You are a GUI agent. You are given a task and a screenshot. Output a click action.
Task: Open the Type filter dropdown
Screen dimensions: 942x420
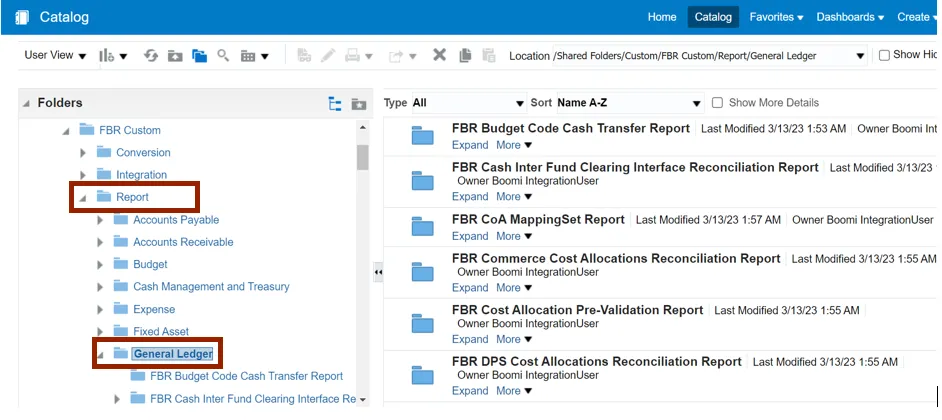click(468, 103)
